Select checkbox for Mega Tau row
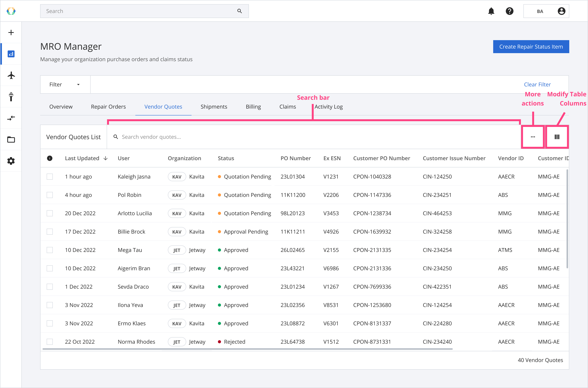The image size is (588, 388). pos(50,250)
